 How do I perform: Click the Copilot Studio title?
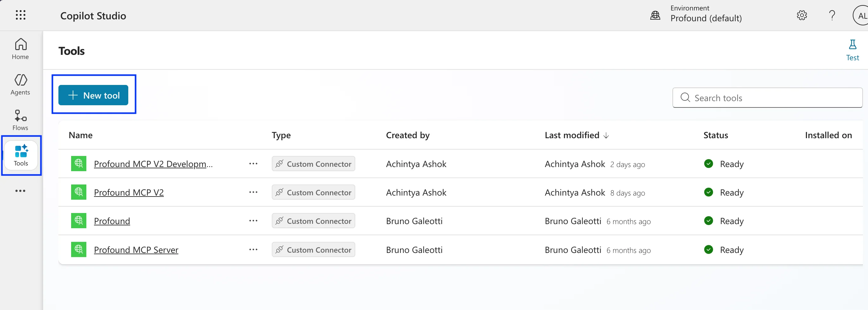[x=93, y=16]
